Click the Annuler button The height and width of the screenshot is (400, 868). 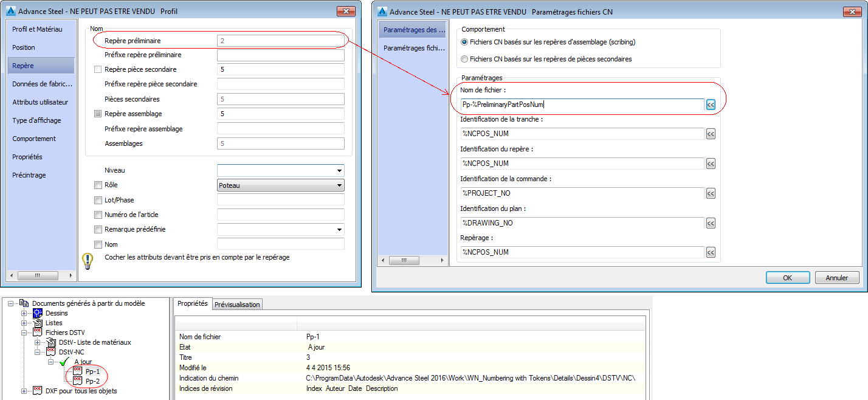[x=836, y=278]
